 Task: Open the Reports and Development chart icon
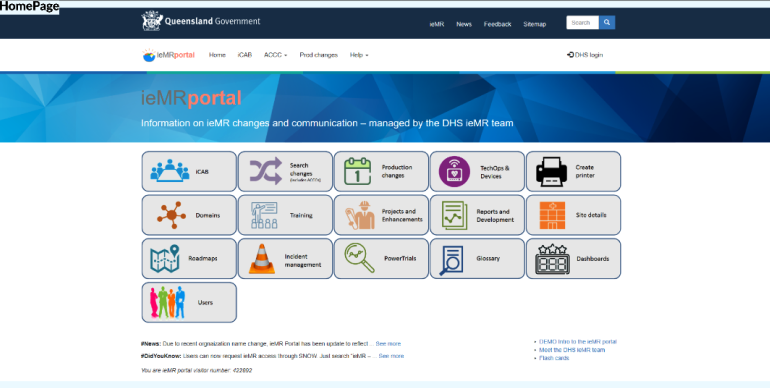click(455, 215)
